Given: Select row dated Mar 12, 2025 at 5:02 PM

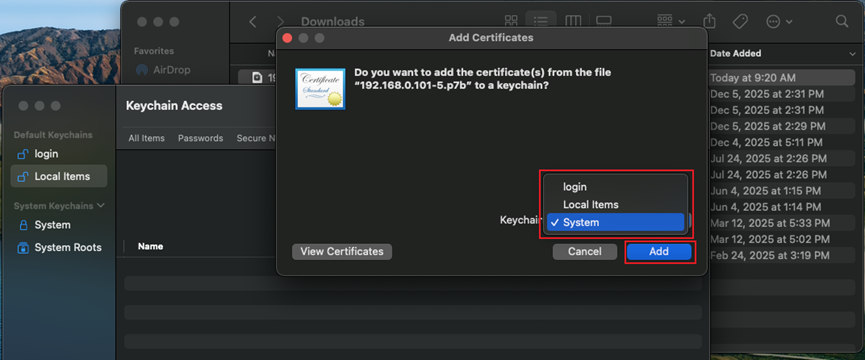Looking at the screenshot, I should tap(782, 239).
